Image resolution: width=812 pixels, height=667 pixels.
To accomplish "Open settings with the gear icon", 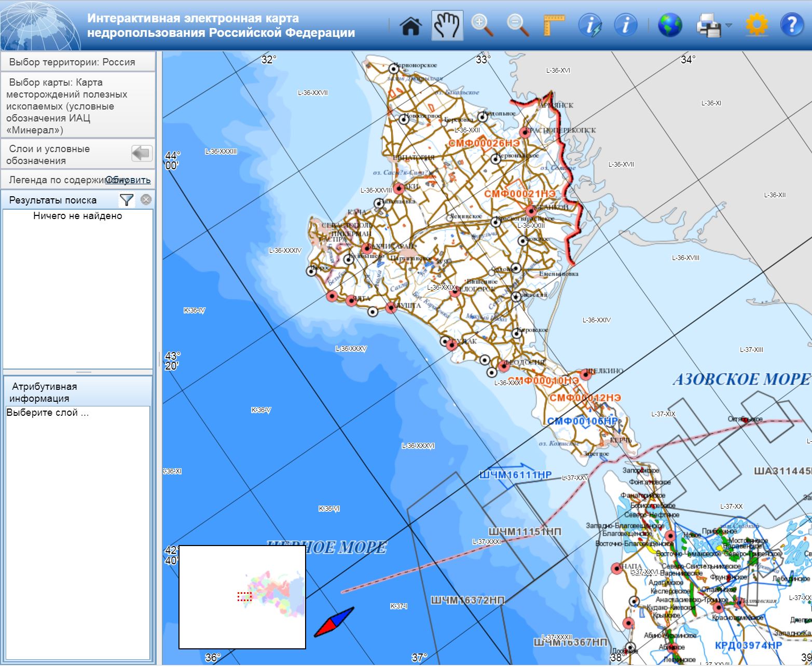I will (x=756, y=25).
